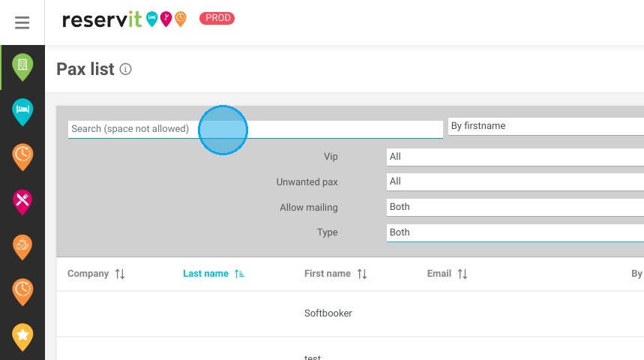Select the Softbooker row first name
The image size is (644, 360).
tap(328, 313)
